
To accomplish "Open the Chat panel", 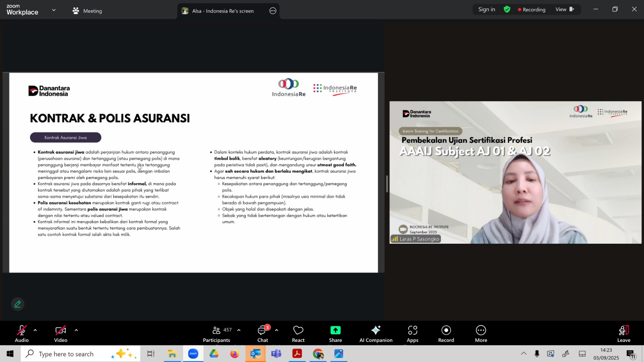I will click(262, 334).
